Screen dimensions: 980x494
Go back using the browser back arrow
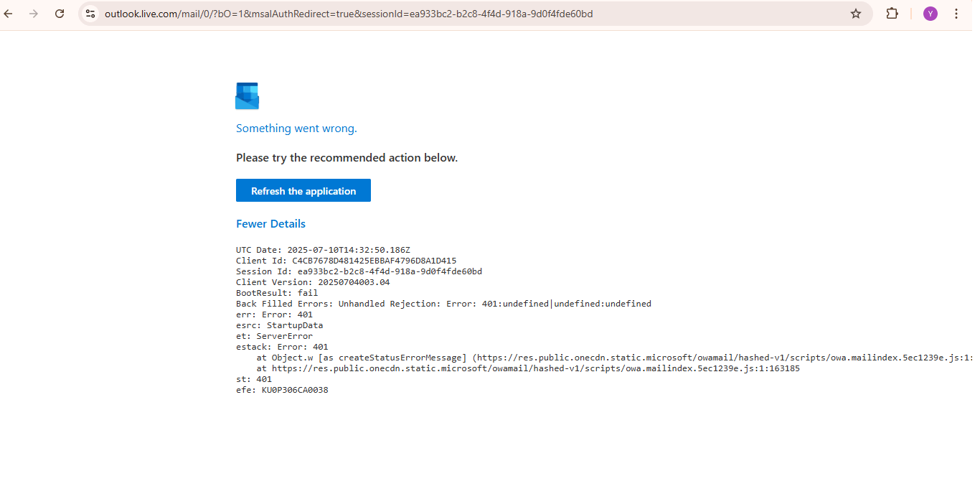pos(9,14)
